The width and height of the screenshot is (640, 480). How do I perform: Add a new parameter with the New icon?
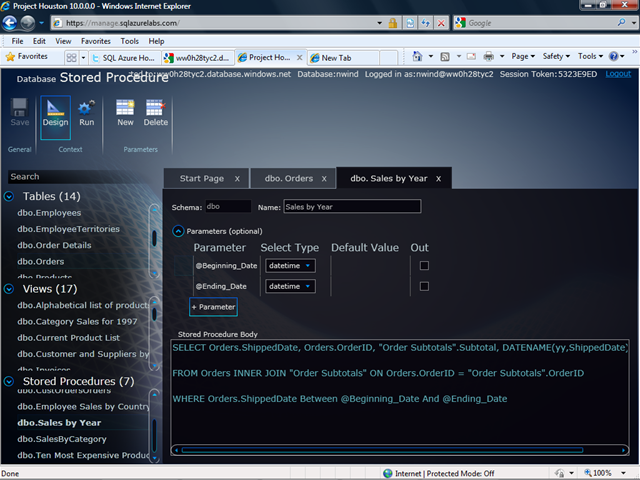click(x=125, y=108)
